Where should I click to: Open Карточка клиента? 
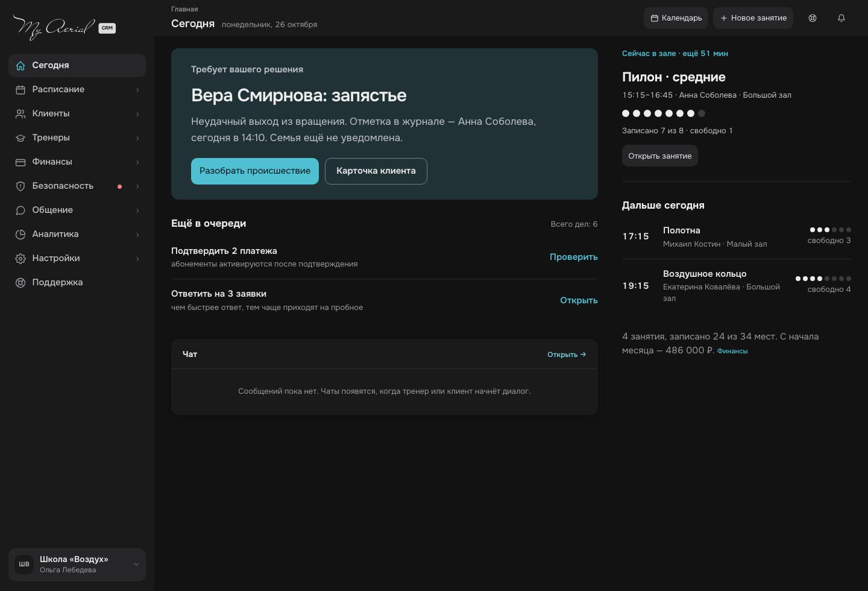(376, 171)
